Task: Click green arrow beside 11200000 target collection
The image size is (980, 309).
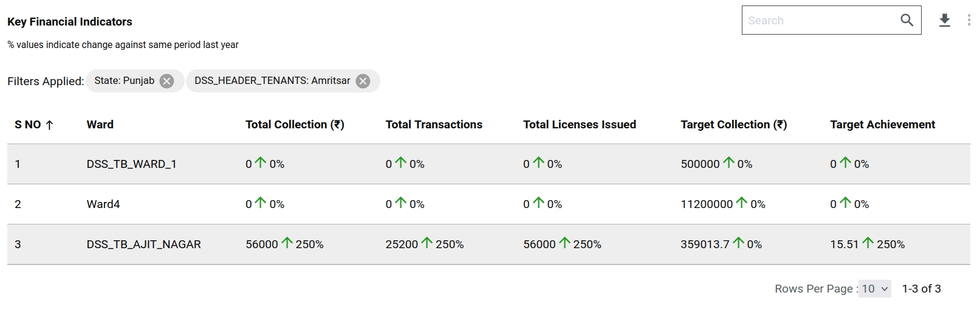Action: point(741,203)
